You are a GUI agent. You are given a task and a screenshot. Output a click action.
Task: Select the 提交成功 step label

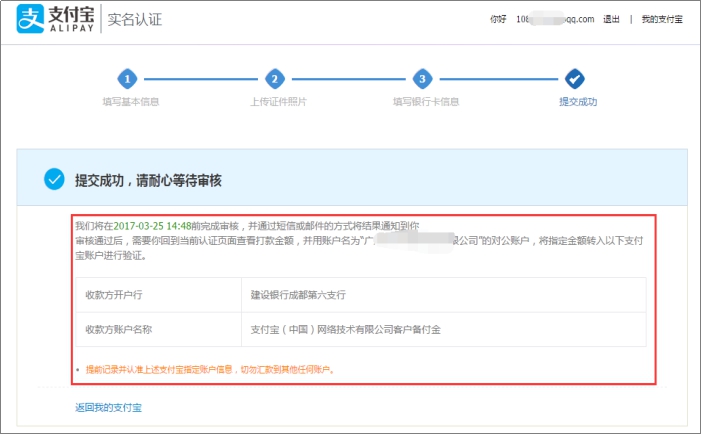[x=578, y=102]
